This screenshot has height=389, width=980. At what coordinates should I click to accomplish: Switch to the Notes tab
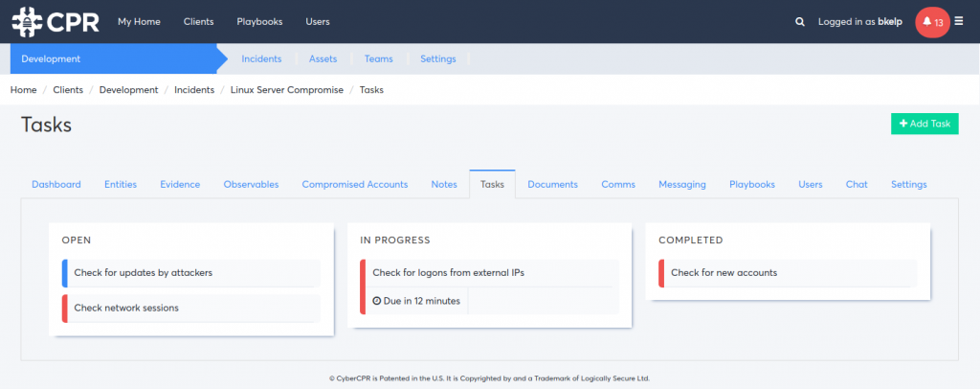pyautogui.click(x=444, y=185)
